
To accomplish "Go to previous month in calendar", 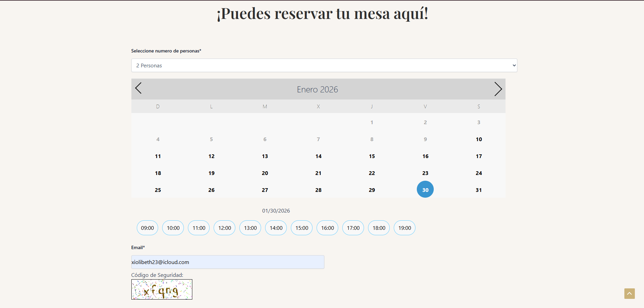I will tap(138, 88).
